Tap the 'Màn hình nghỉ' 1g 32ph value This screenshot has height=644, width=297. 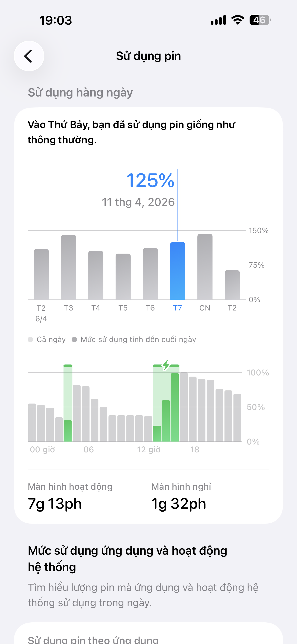pyautogui.click(x=178, y=503)
